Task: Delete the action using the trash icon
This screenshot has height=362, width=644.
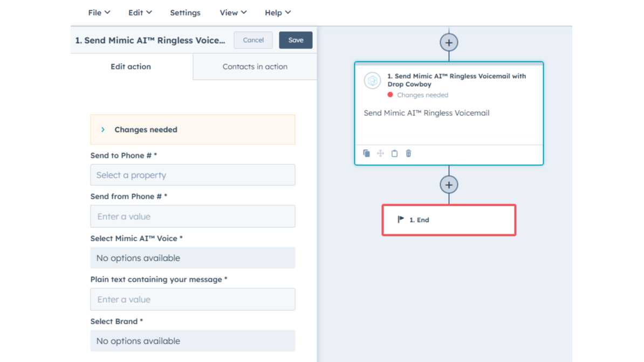Action: pos(408,154)
